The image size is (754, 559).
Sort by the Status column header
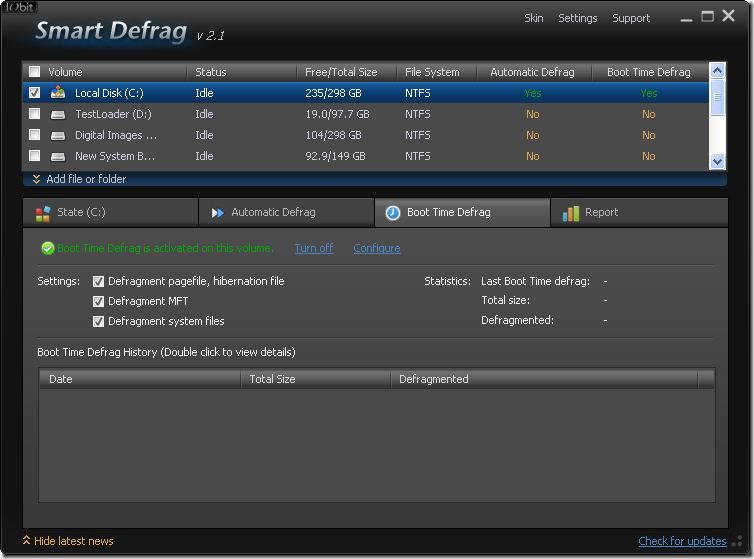pos(241,72)
